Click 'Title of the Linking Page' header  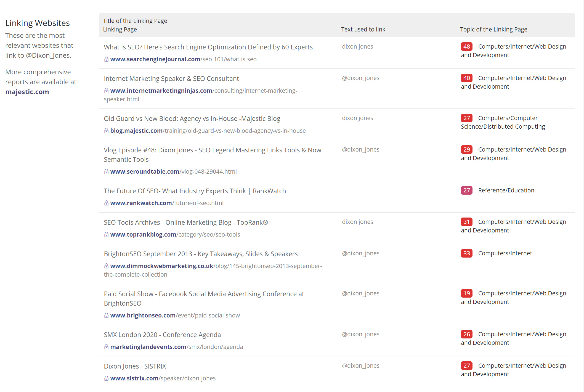pyautogui.click(x=135, y=21)
